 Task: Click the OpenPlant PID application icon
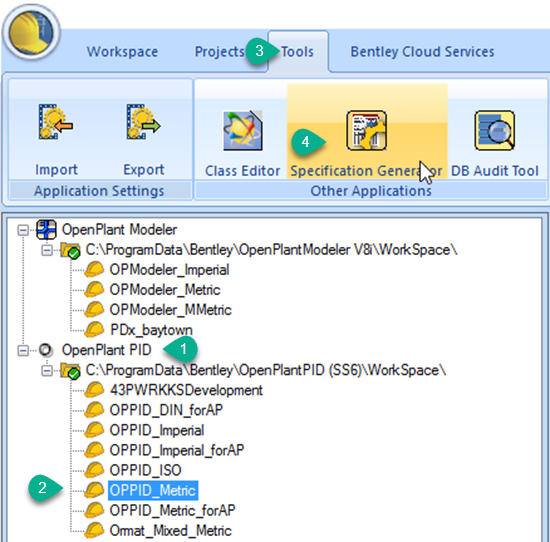(x=46, y=350)
